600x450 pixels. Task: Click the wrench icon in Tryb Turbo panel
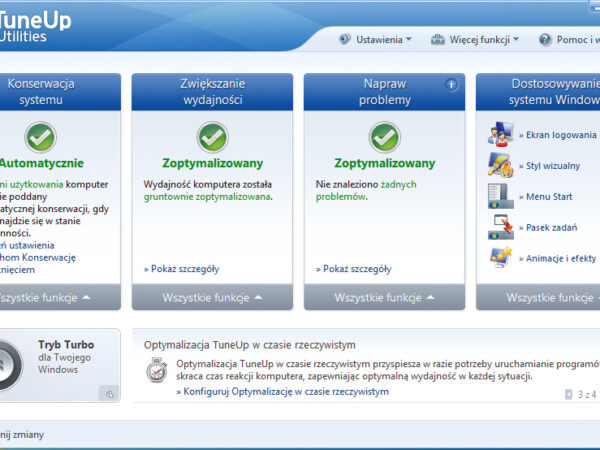[x=107, y=394]
